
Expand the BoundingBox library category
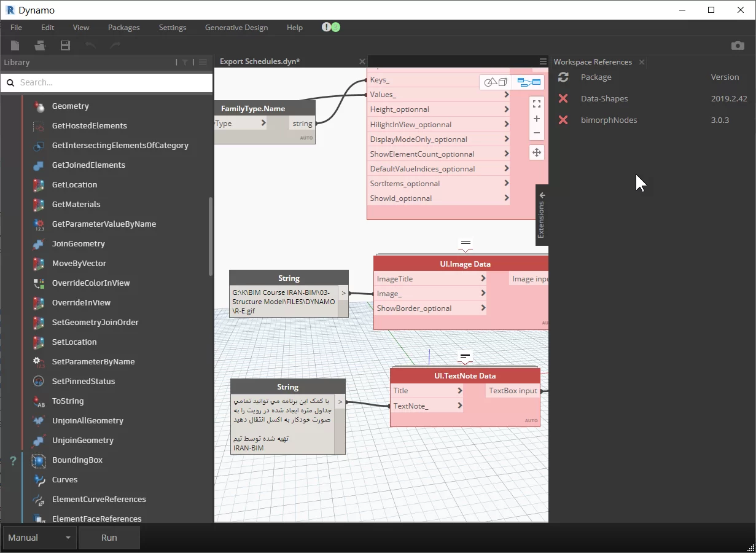77,460
